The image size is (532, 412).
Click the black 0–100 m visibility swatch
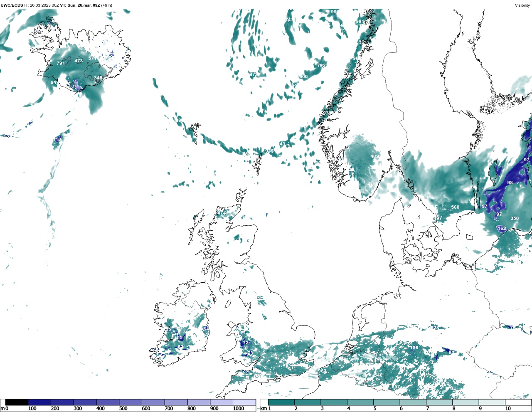[17, 402]
